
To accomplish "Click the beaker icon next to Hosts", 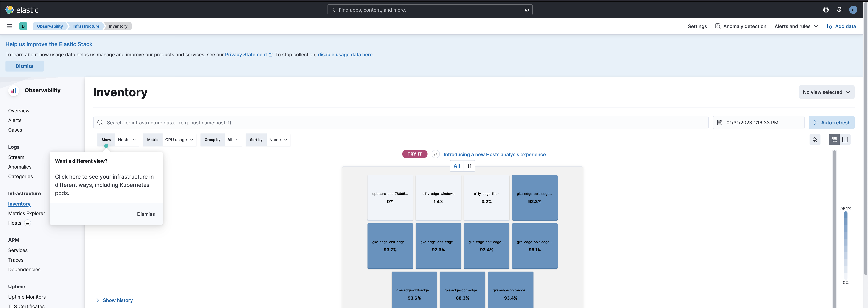I will tap(28, 223).
